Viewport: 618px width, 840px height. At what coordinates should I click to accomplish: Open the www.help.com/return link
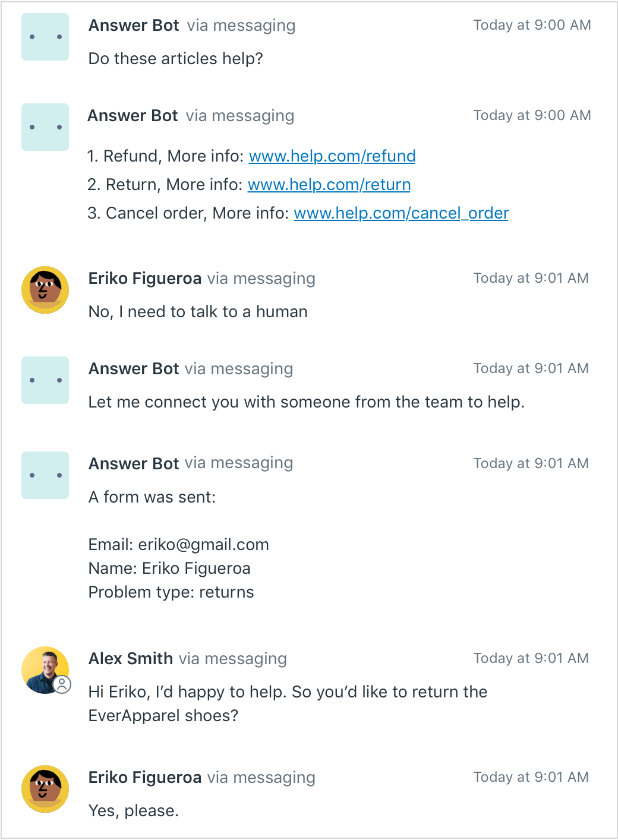330,185
